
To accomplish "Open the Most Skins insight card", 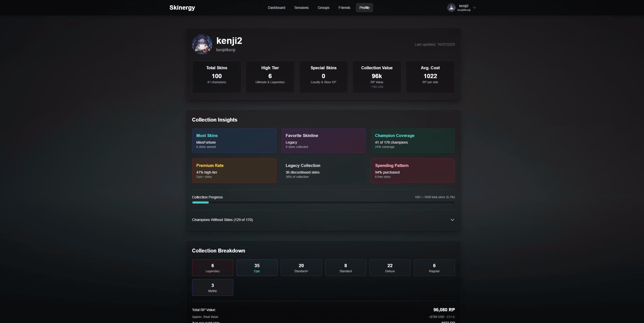I will click(x=234, y=141).
